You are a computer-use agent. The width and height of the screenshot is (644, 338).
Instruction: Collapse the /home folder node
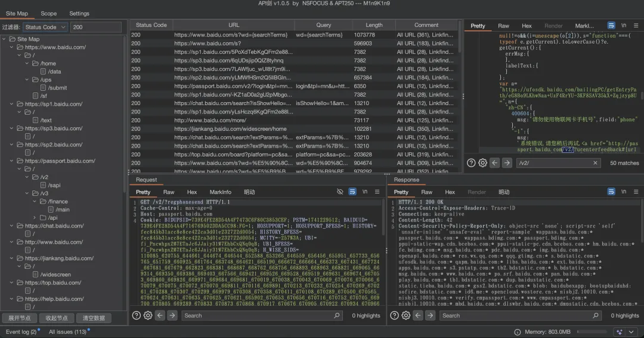point(27,63)
